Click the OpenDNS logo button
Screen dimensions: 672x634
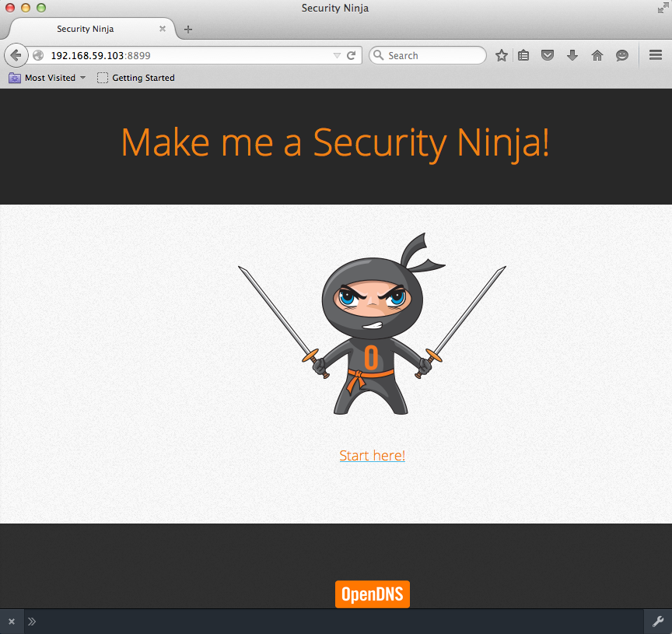(372, 594)
